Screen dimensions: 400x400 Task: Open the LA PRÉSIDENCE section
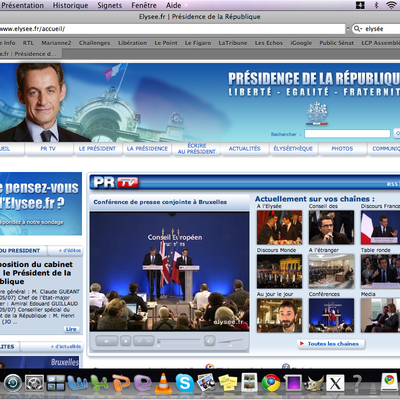(147, 149)
